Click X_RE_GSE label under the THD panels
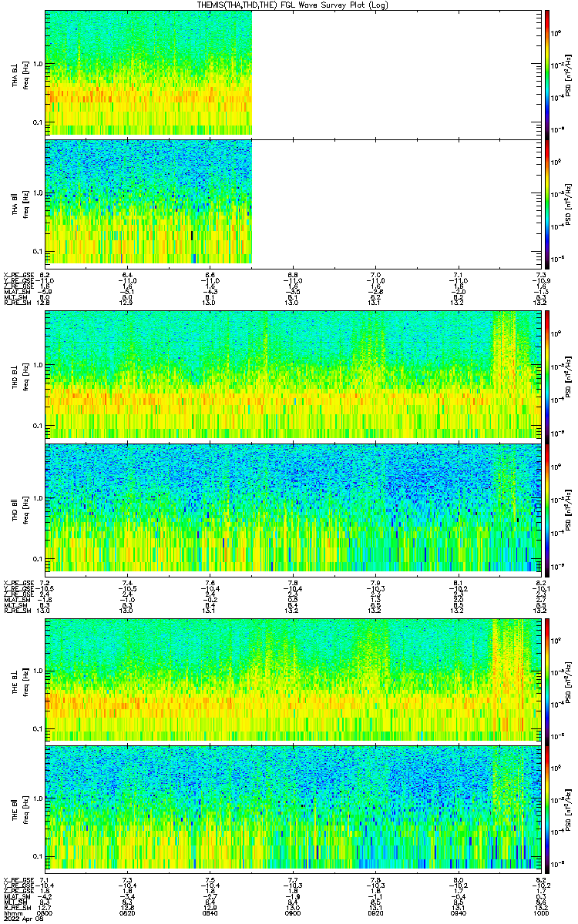 (18, 582)
